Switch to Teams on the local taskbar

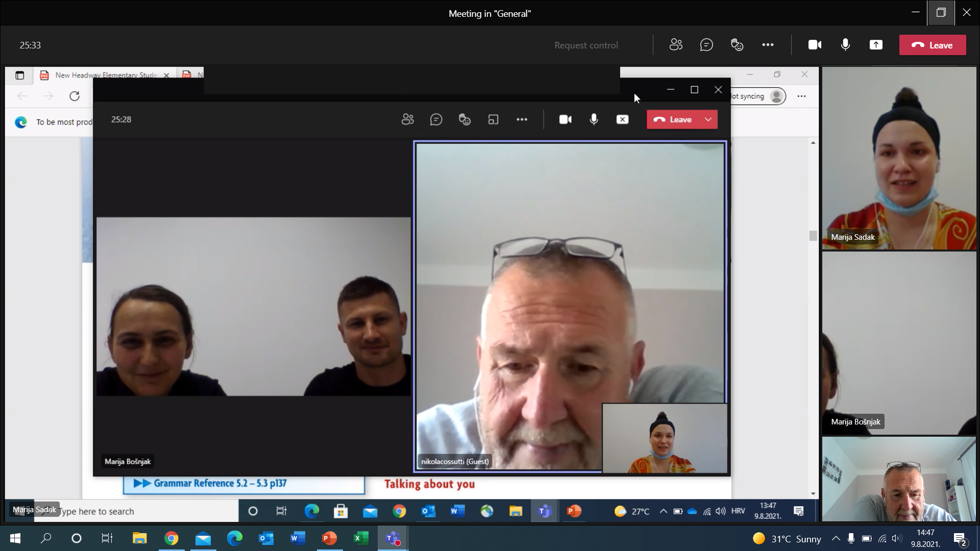tap(393, 538)
